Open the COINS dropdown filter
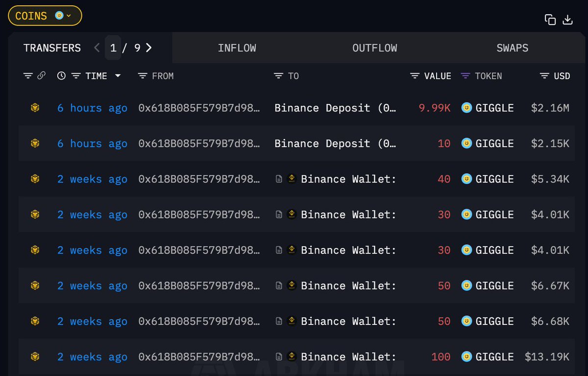 [45, 16]
